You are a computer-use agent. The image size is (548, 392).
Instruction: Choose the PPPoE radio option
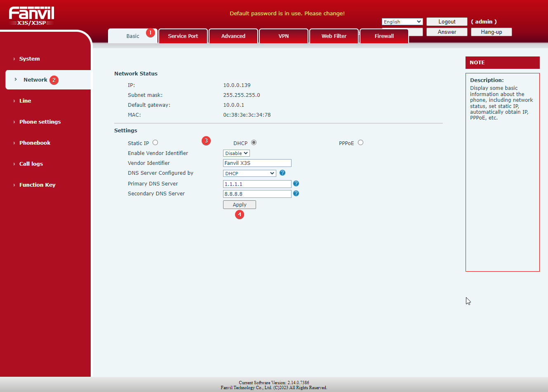coord(361,143)
